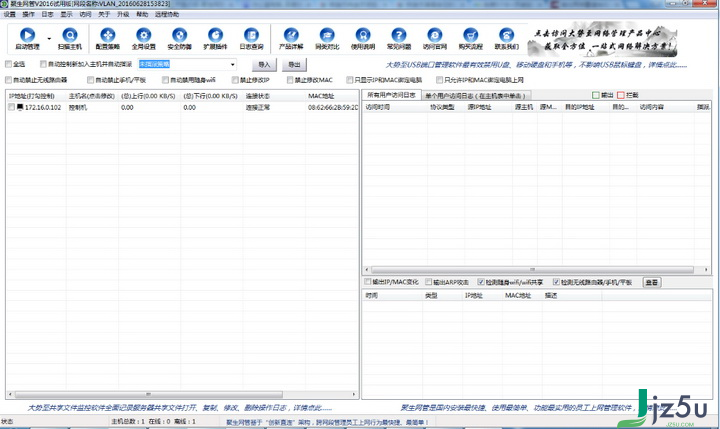Click the 购买流程 shopping cart icon
The height and width of the screenshot is (429, 720).
coord(471,35)
